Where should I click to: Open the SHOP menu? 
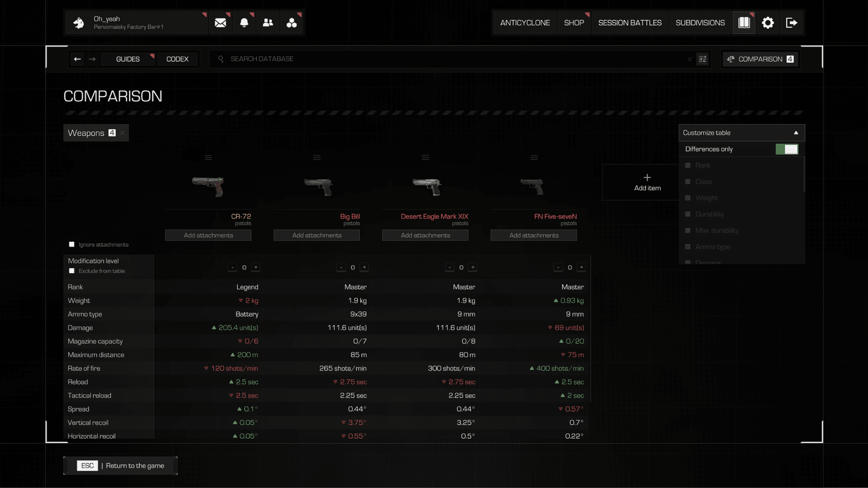click(x=574, y=23)
